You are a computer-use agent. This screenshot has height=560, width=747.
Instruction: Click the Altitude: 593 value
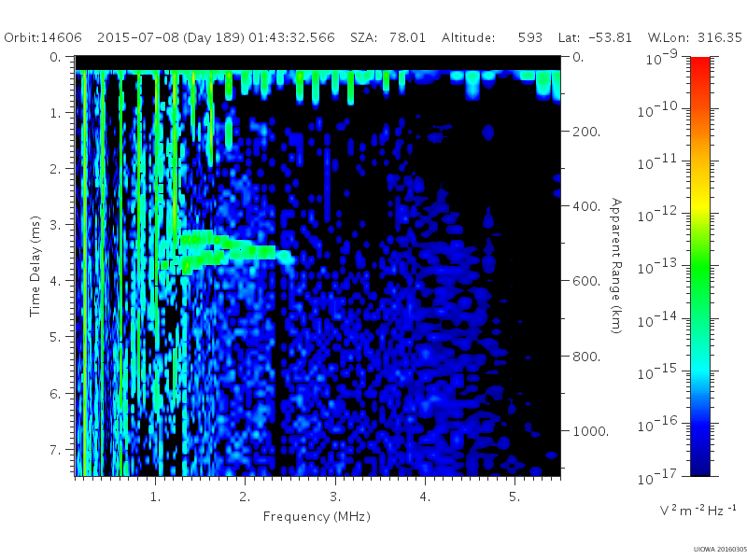click(x=492, y=37)
